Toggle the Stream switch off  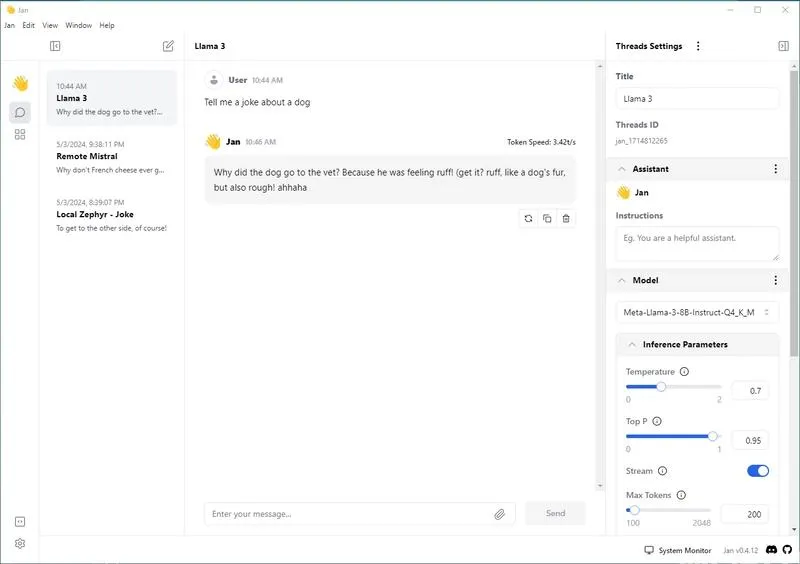pyautogui.click(x=758, y=471)
